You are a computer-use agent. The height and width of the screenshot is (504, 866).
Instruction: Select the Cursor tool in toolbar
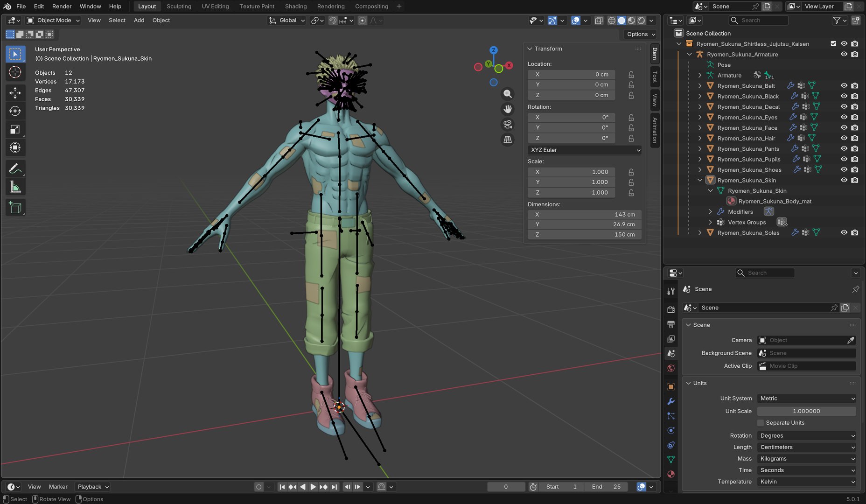coord(15,72)
